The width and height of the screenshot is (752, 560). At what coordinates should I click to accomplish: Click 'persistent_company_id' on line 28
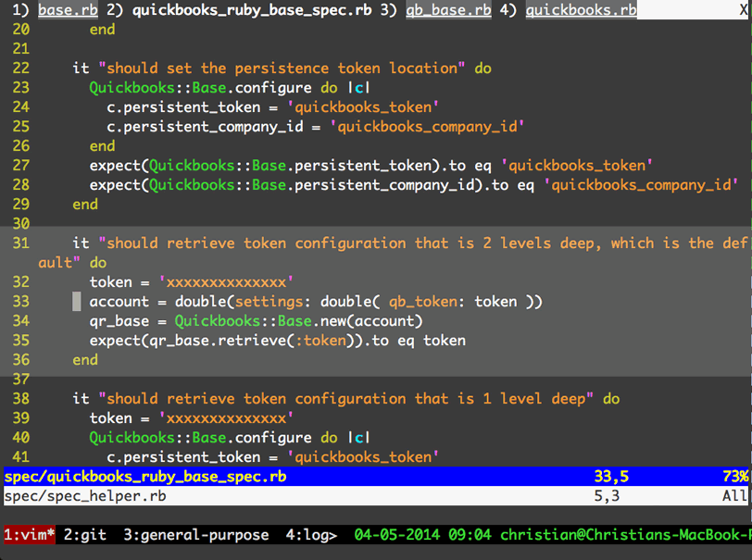point(384,185)
